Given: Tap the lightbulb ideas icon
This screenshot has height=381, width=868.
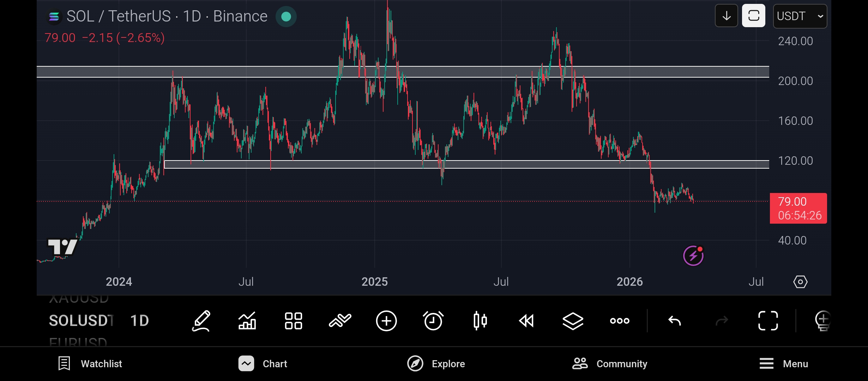Looking at the screenshot, I should tap(823, 321).
